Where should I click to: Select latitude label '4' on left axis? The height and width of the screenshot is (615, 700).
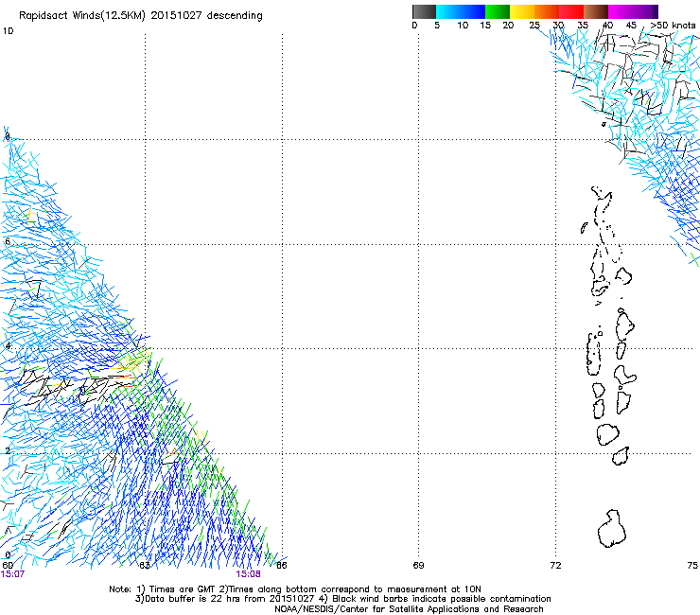coord(8,346)
